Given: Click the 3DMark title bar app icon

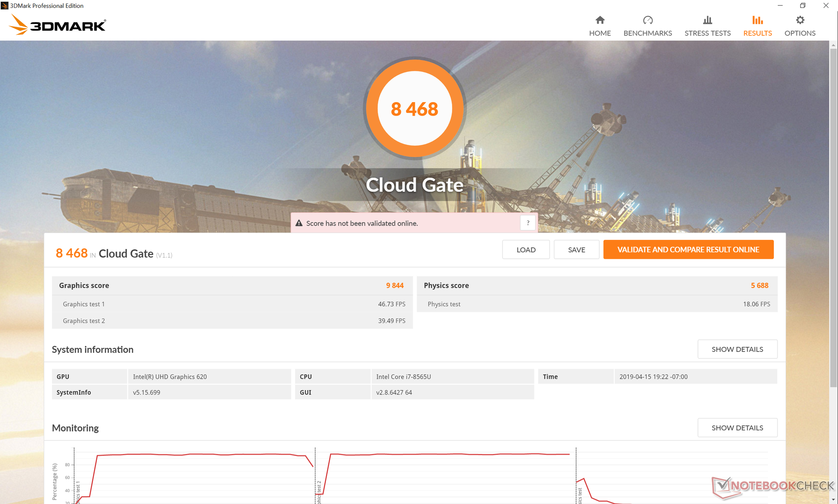Looking at the screenshot, I should click(x=4, y=5).
